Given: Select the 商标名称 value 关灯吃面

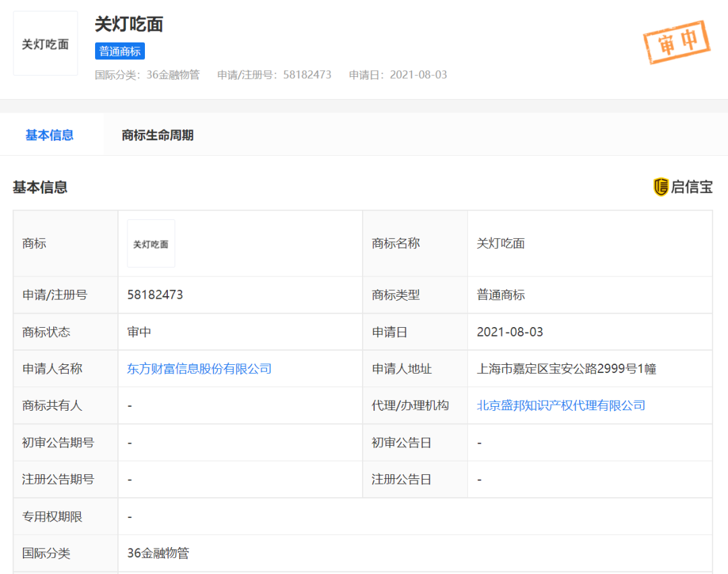Looking at the screenshot, I should pos(500,243).
